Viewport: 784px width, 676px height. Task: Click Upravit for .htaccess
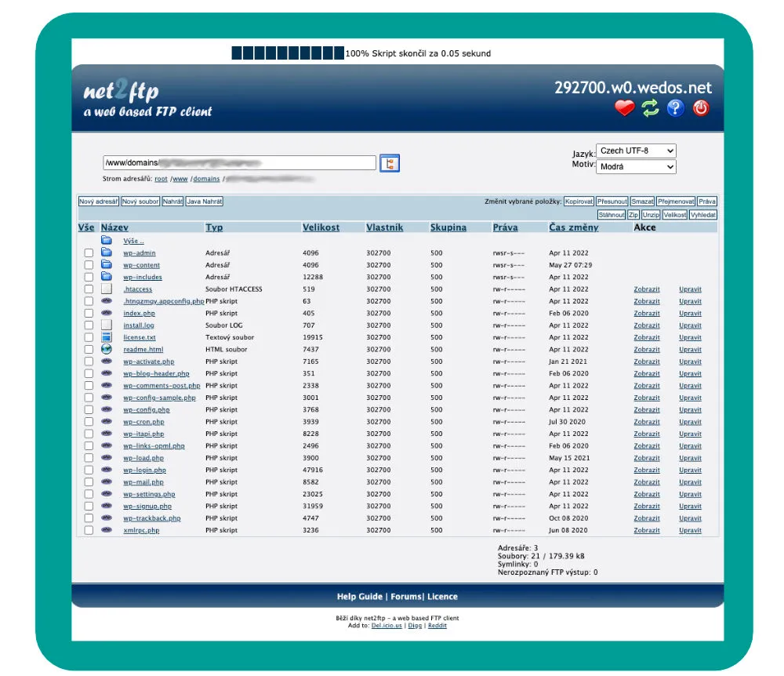(x=690, y=289)
